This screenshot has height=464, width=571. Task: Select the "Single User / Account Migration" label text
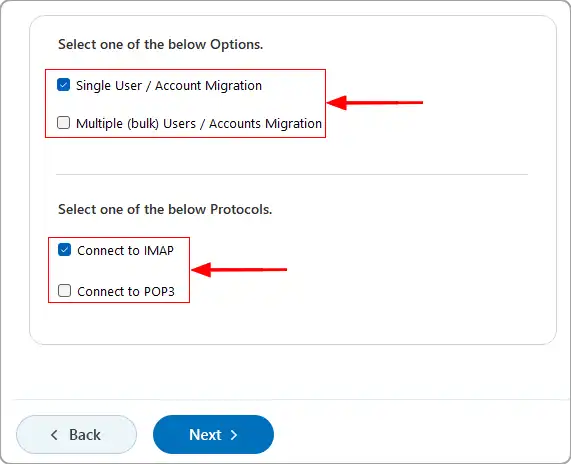169,86
